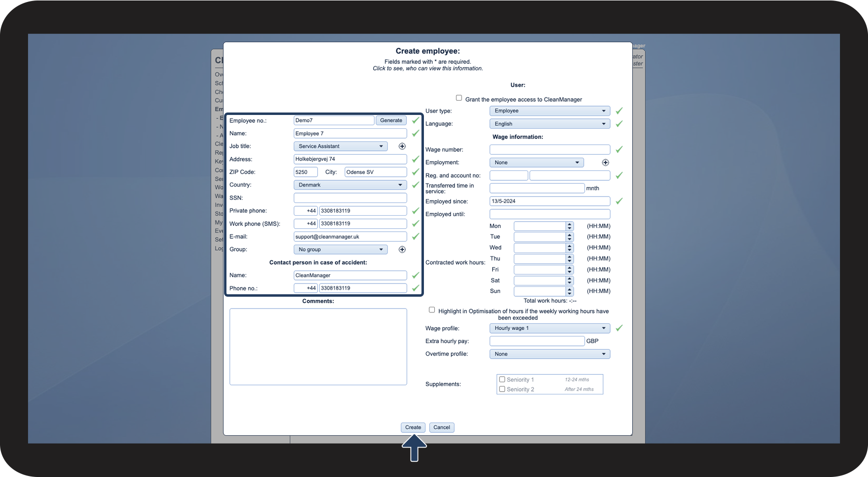Viewport: 868px width, 477px height.
Task: Click the green checkmark beside Wage number
Action: (x=619, y=149)
